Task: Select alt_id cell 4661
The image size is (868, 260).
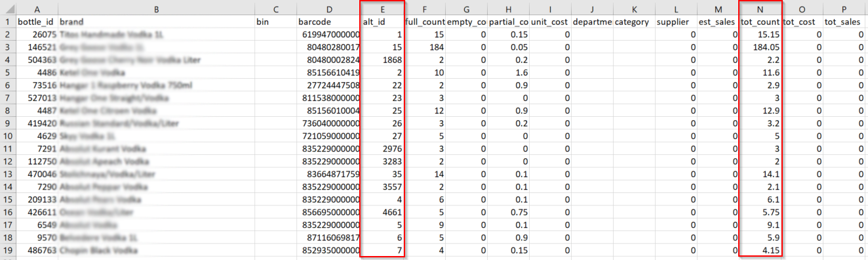Action: tap(383, 212)
